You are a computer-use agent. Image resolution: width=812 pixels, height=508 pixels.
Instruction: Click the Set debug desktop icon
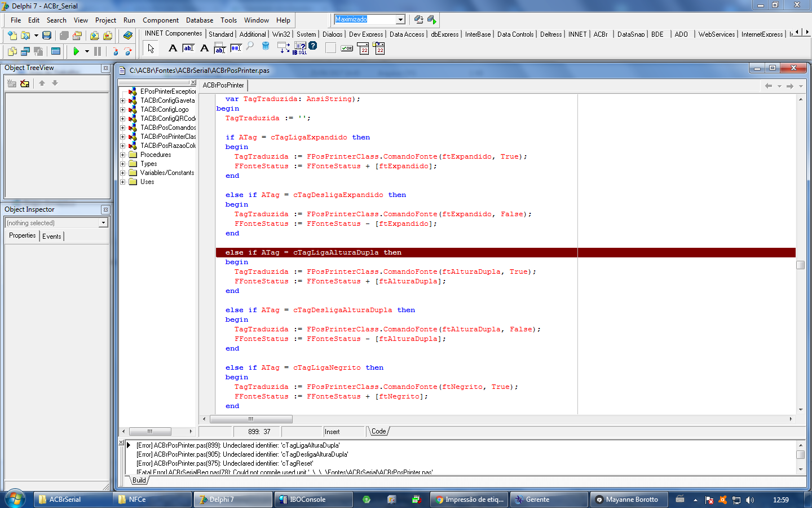coord(431,20)
